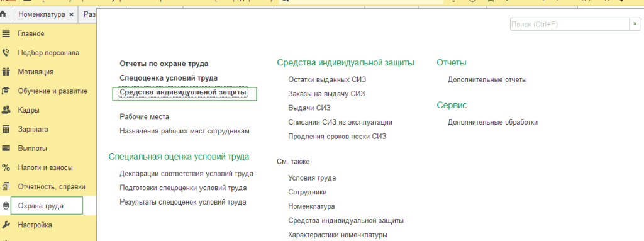The image size is (644, 241).
Task: Click the gift icon for Мотивация
Action: point(6,72)
